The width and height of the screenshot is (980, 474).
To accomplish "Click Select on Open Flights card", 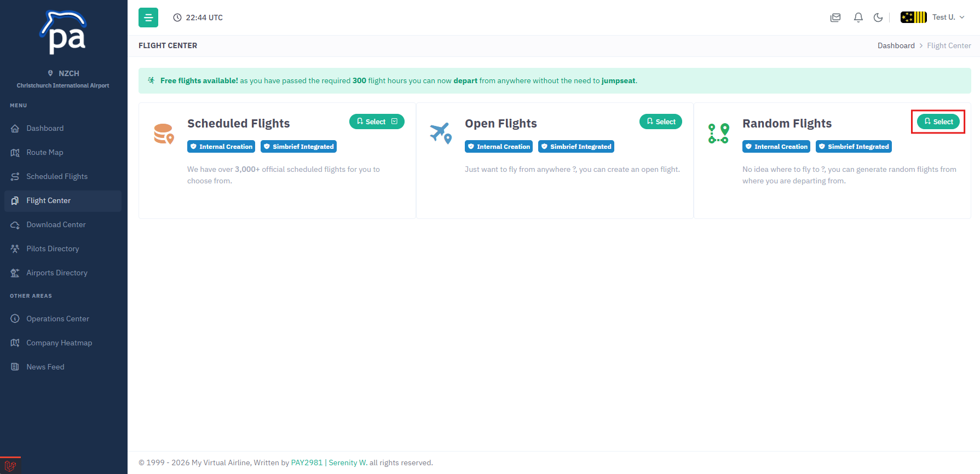I will [661, 122].
